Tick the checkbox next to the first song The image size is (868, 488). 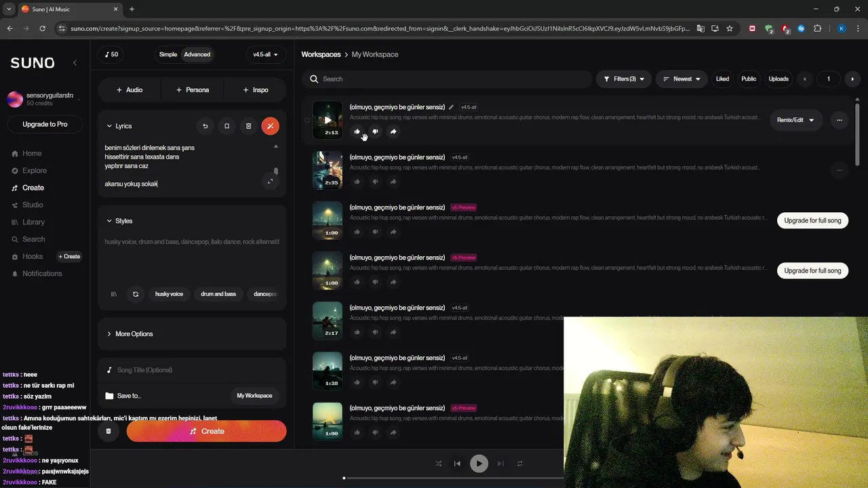[x=307, y=120]
